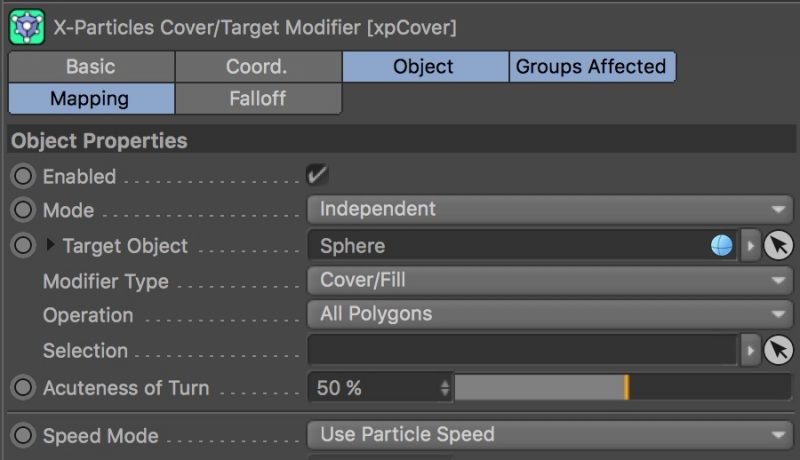Open the Target Object field's small arrow menu
Image resolution: width=800 pixels, height=460 pixels.
[751, 246]
